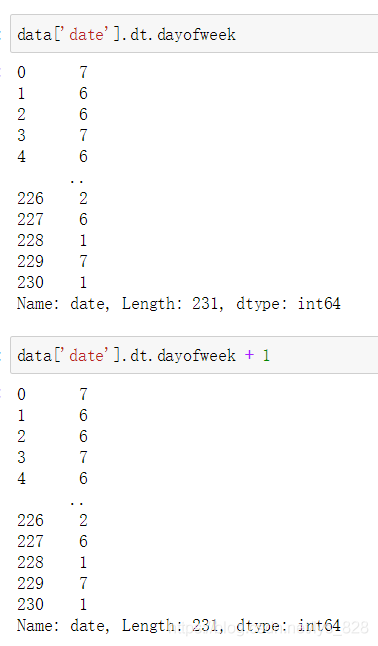Select index 227 in the second output
Screen dimensions: 378x646
tap(31, 541)
